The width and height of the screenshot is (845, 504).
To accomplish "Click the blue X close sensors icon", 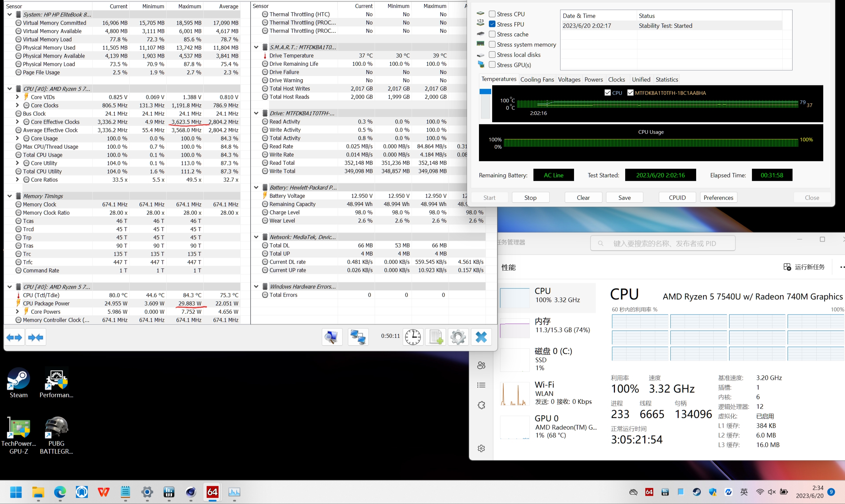I will tap(481, 337).
